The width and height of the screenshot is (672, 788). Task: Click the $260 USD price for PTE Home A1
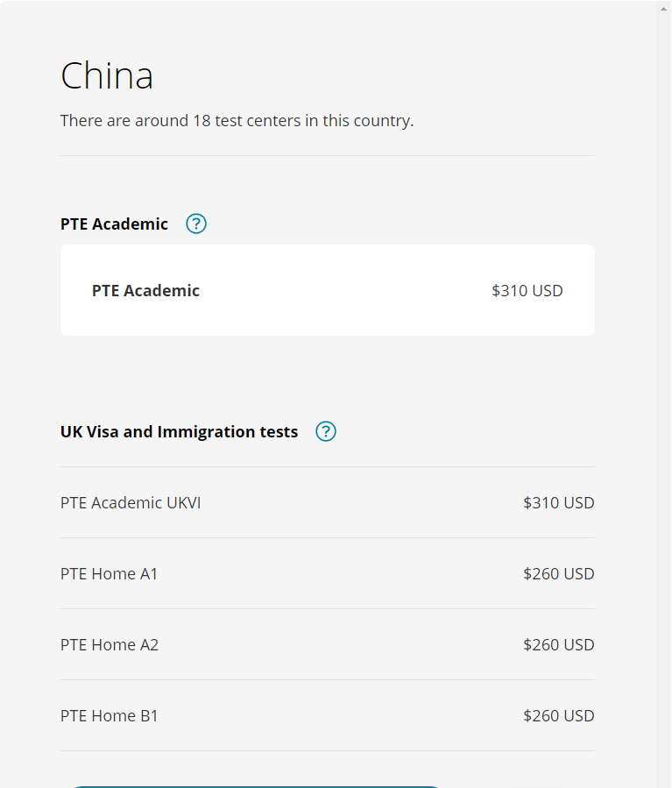(x=558, y=573)
